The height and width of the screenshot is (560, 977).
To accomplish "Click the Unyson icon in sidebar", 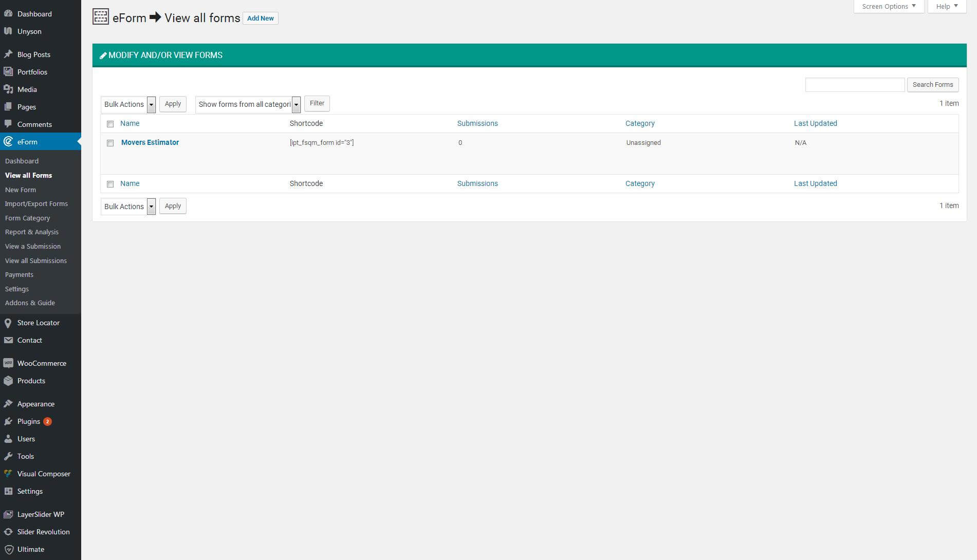I will tap(8, 31).
